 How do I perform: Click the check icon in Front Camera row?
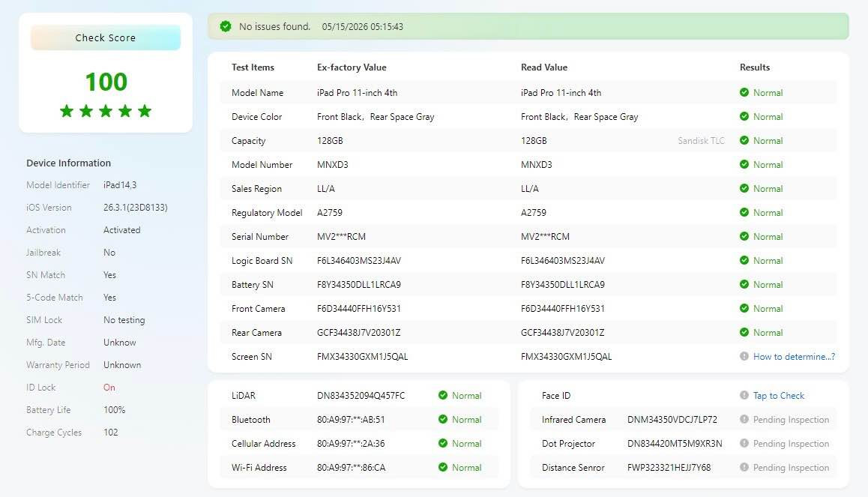tap(744, 308)
